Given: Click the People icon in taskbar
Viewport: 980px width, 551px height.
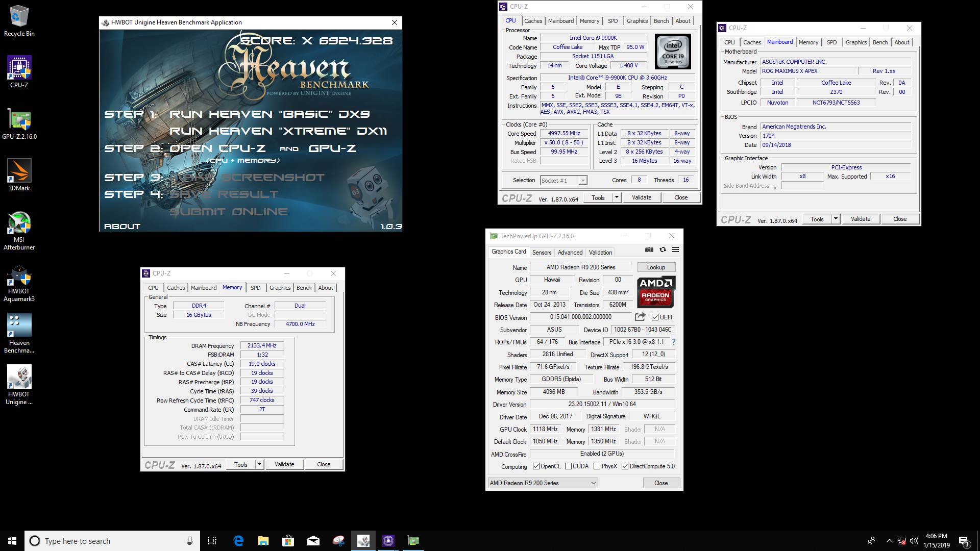Looking at the screenshot, I should [871, 541].
